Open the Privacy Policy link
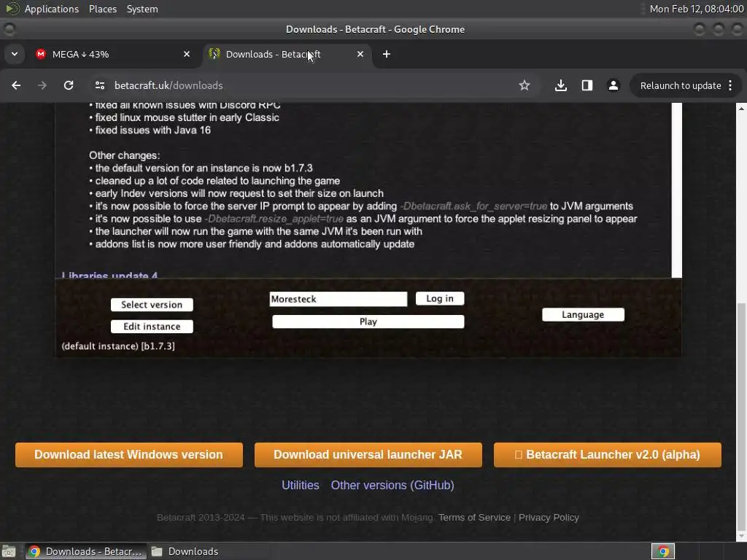 click(x=549, y=518)
